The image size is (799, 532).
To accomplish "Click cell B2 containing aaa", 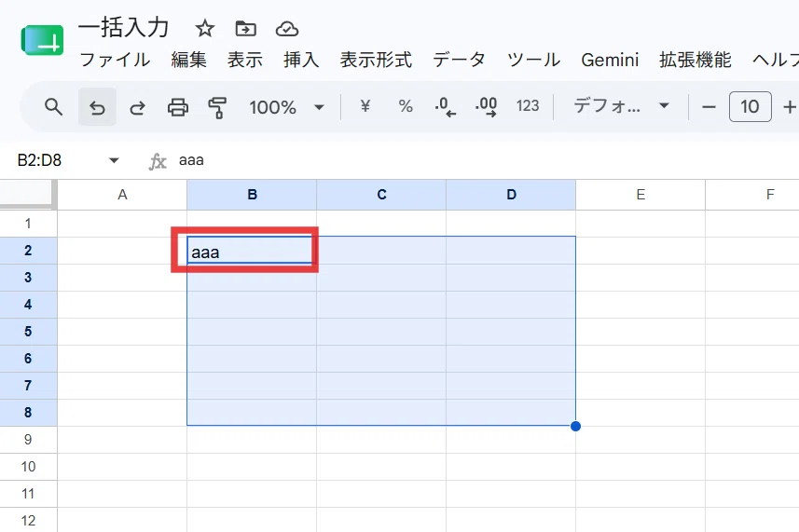I will coord(250,251).
